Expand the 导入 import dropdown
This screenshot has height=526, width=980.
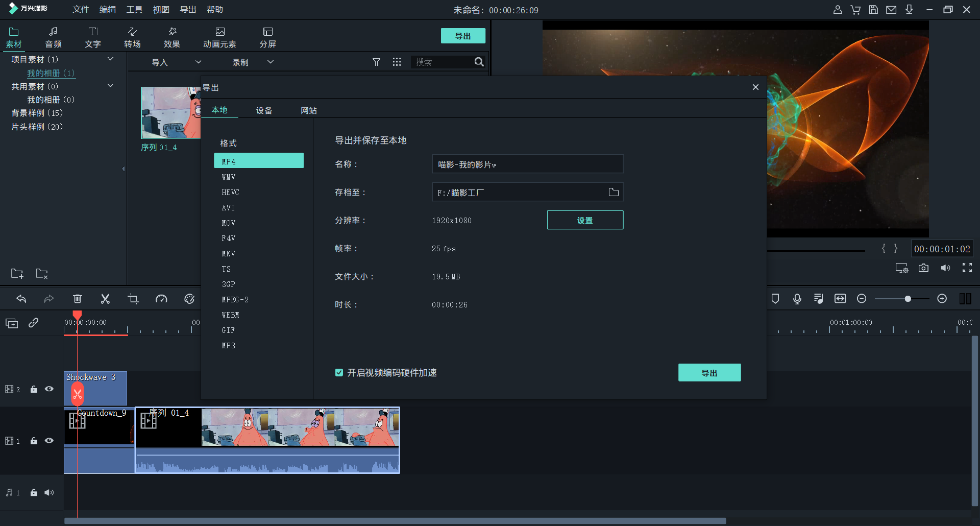pos(199,62)
